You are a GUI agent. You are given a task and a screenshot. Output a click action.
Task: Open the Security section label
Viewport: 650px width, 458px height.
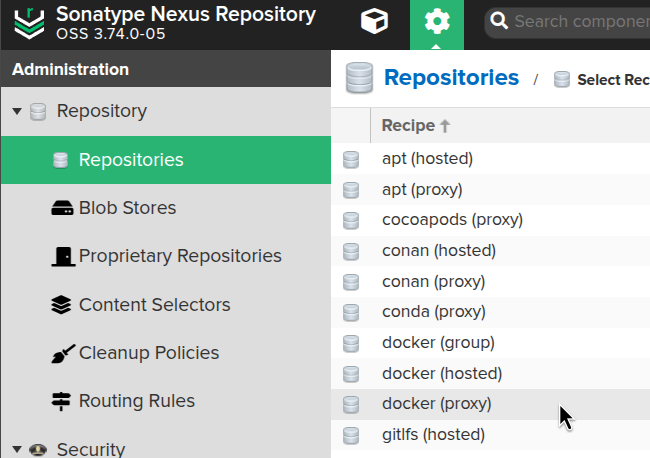[91, 449]
